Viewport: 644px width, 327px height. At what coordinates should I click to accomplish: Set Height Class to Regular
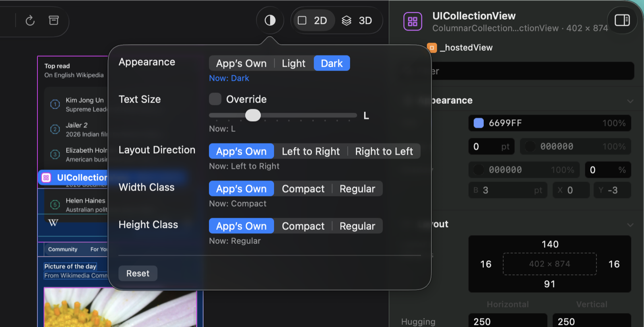pyautogui.click(x=357, y=226)
